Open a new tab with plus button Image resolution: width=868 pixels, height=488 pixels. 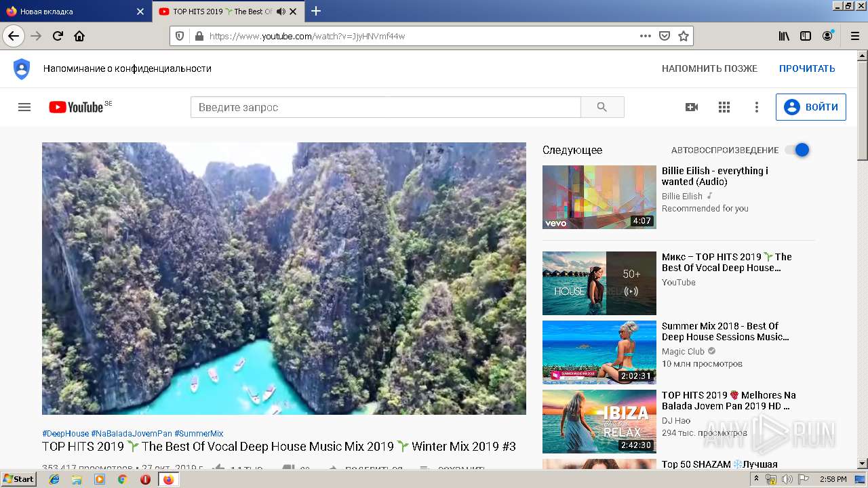[316, 11]
